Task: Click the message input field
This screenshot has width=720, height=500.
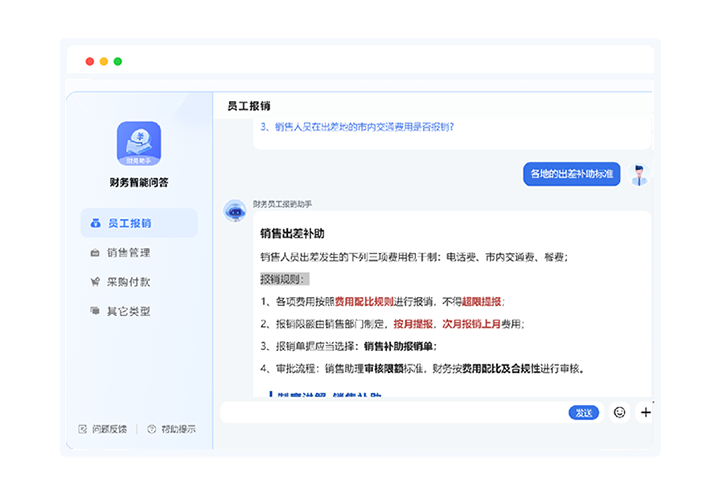Action: pyautogui.click(x=390, y=412)
